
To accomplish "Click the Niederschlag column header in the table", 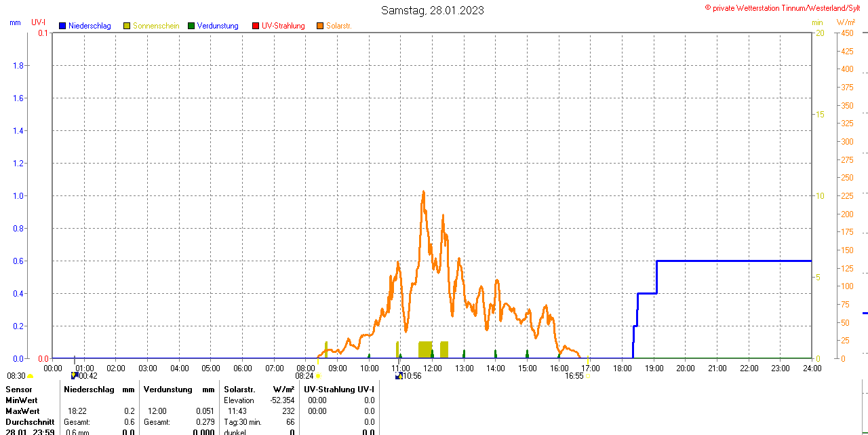I will click(90, 390).
